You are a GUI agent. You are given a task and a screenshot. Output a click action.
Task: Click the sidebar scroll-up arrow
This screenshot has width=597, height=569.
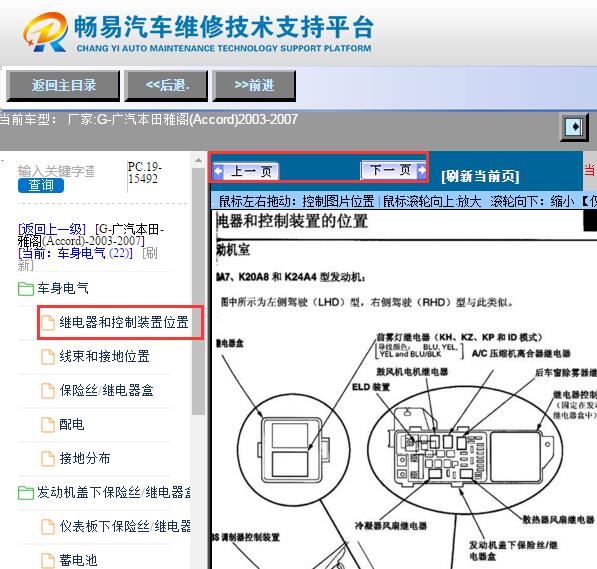[198, 160]
